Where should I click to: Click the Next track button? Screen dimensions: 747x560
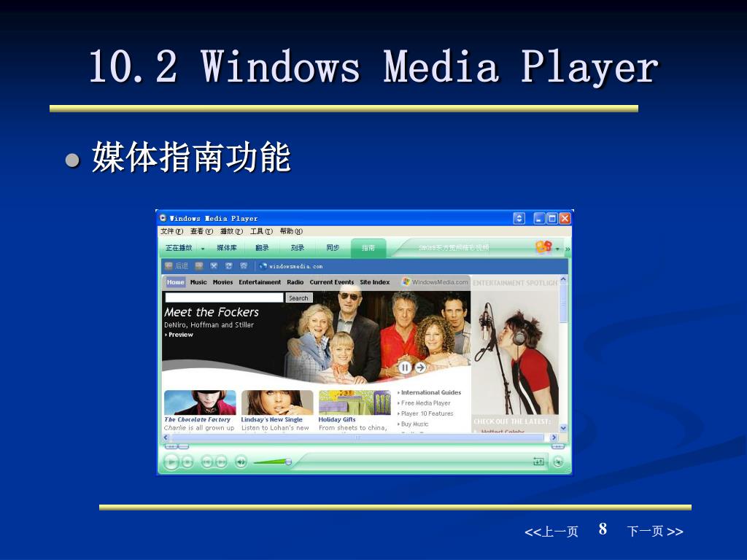[x=221, y=462]
